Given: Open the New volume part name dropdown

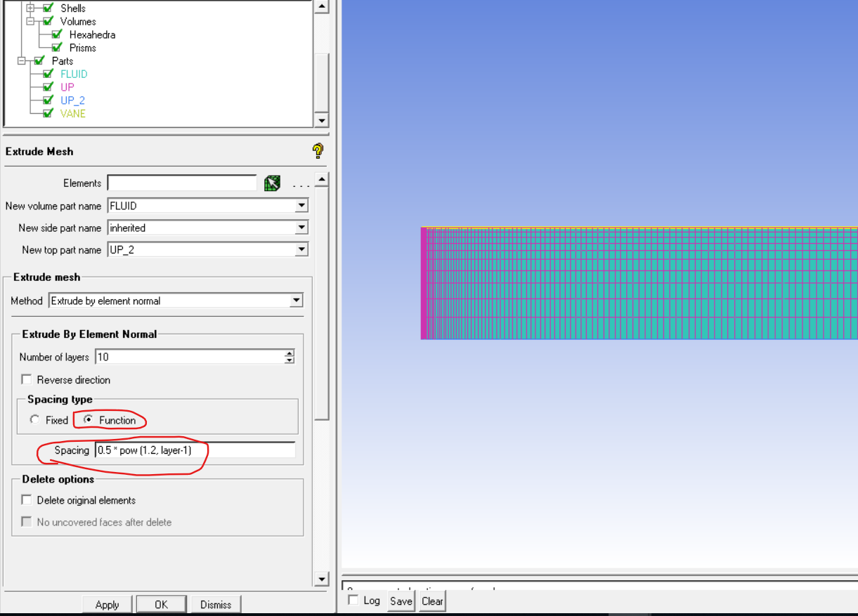Looking at the screenshot, I should (302, 205).
